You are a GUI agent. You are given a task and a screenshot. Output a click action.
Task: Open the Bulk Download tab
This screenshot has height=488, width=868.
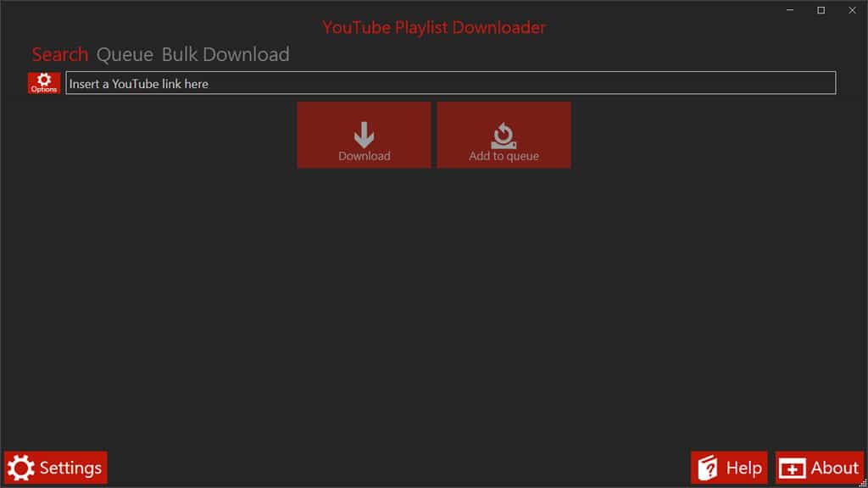225,54
